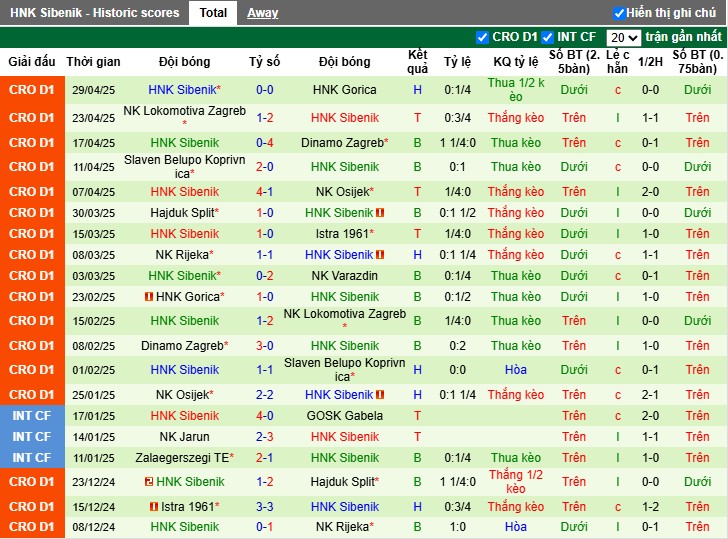Click the 0-0 score on 29/04/25
The image size is (728, 539).
click(x=265, y=90)
